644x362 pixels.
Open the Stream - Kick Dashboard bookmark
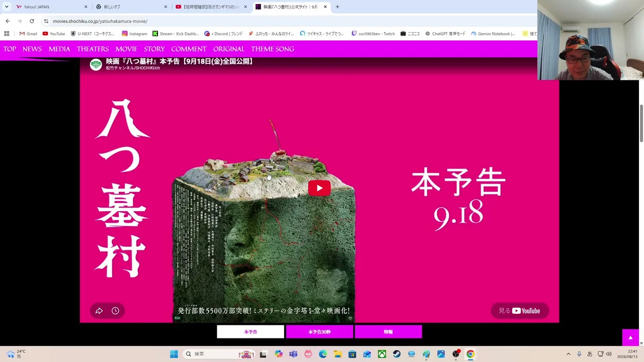[176, 34]
